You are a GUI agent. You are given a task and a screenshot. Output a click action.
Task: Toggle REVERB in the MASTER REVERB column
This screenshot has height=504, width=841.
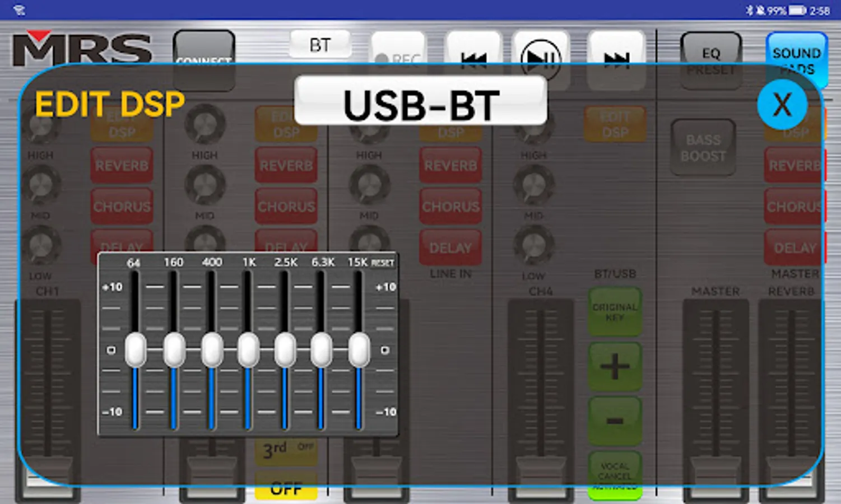click(795, 166)
